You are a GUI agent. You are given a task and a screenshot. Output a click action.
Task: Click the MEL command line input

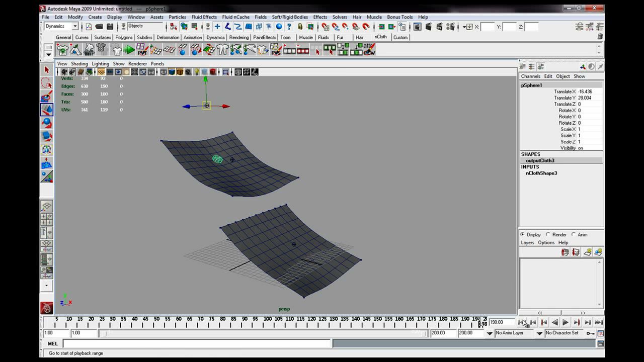pos(197,344)
